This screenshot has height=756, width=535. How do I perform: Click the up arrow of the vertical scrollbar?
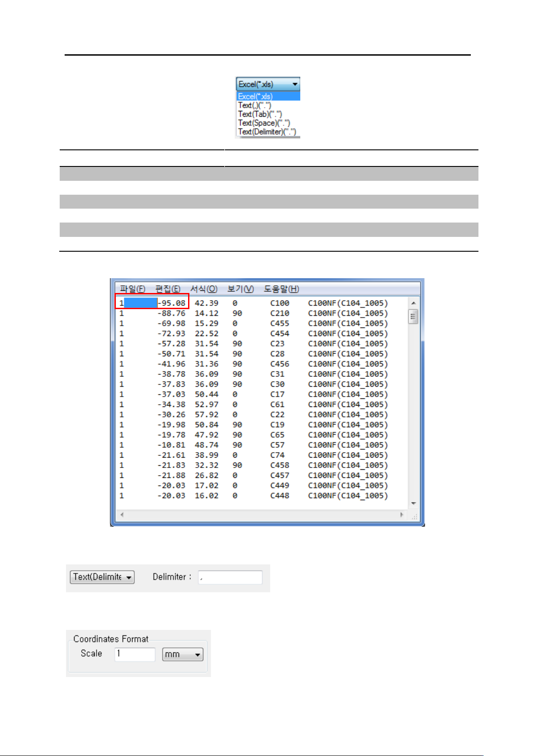click(413, 303)
